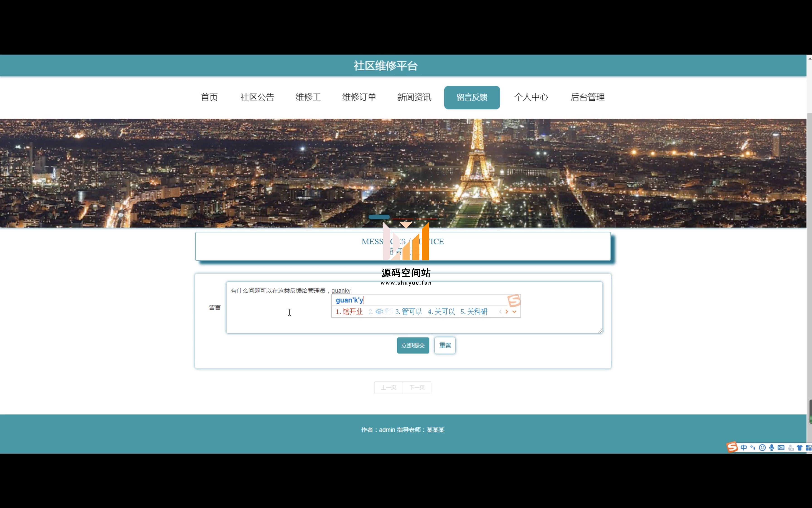The width and height of the screenshot is (812, 508).
Task: Open the toolbox grid icon in IME toolbar
Action: [x=809, y=447]
